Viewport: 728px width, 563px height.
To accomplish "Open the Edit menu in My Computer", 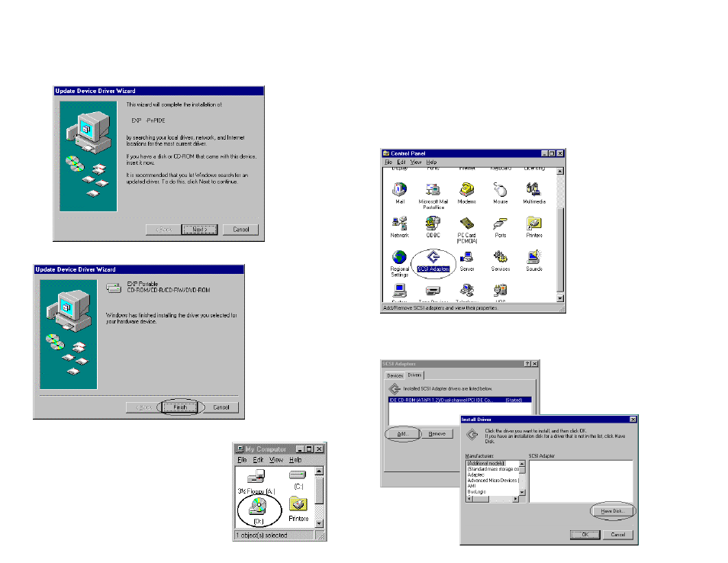I will [258, 459].
